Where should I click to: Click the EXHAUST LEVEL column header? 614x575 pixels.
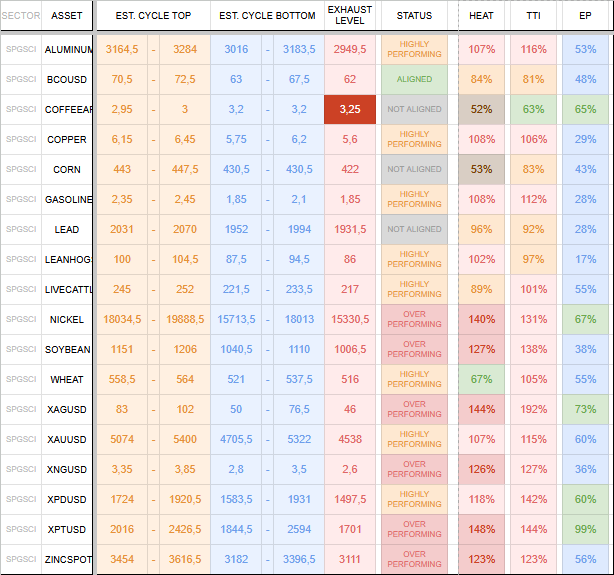click(x=350, y=16)
